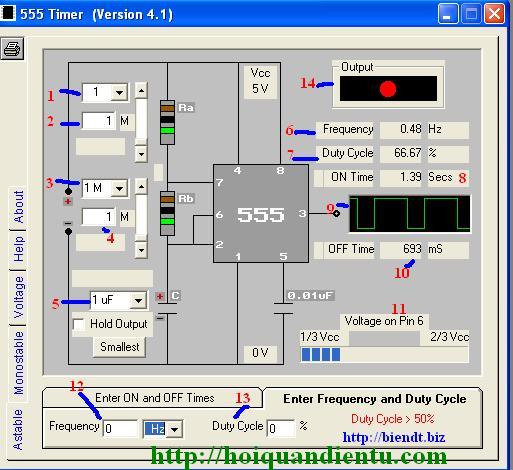Toggle the Hold Output checkbox

(x=79, y=324)
